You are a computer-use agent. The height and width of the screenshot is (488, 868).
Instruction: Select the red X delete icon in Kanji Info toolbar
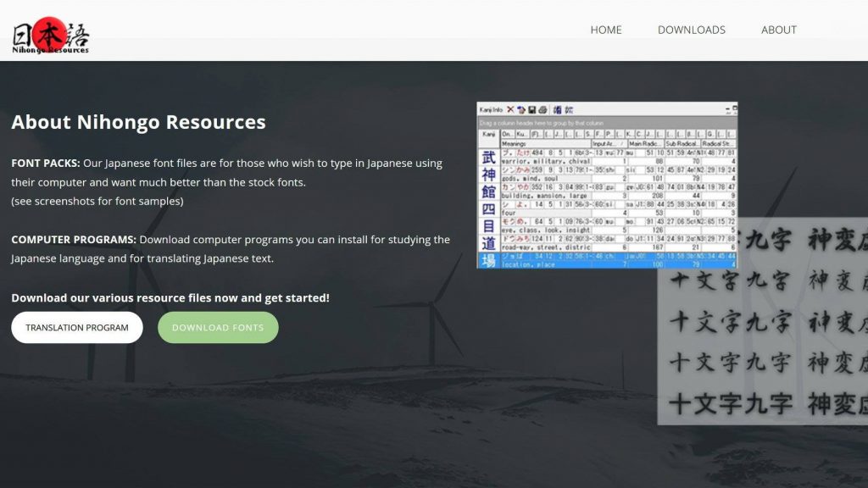pos(510,109)
